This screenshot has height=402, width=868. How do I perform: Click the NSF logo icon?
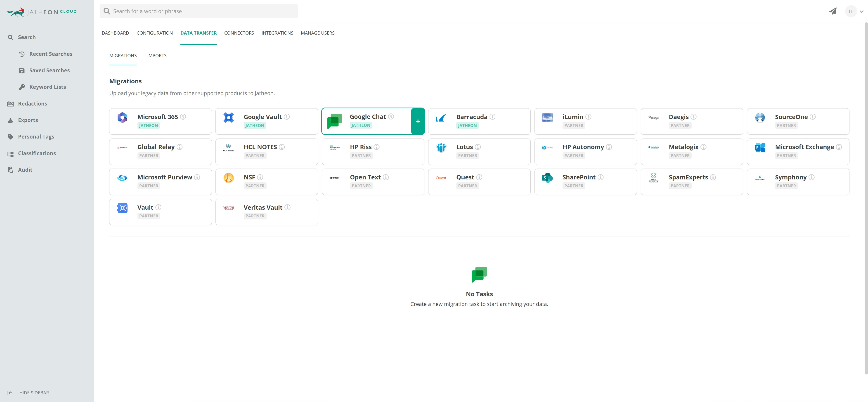click(x=228, y=178)
